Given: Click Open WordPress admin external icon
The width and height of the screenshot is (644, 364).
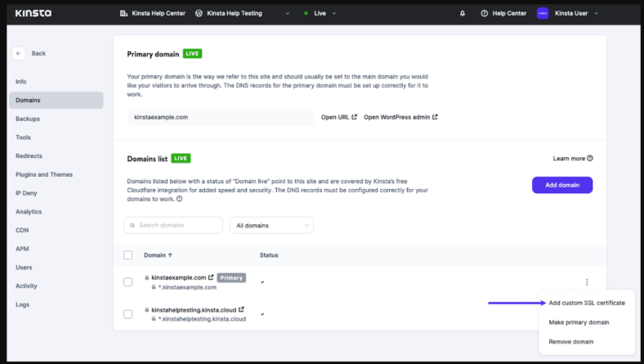Looking at the screenshot, I should (435, 117).
